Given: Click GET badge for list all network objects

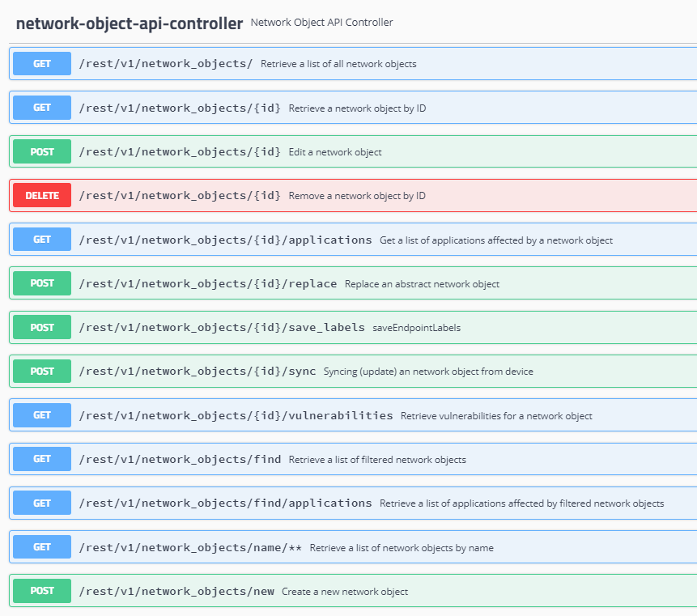Looking at the screenshot, I should pyautogui.click(x=42, y=64).
